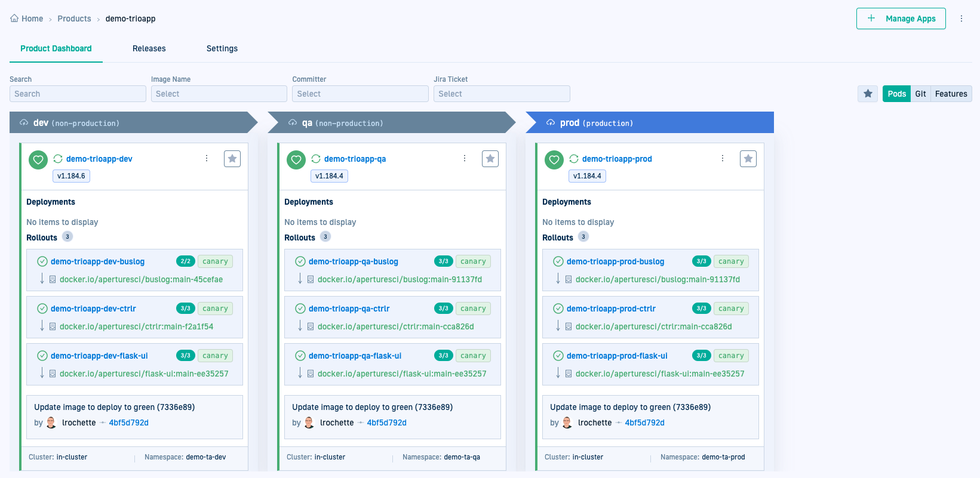
Task: Open the Committer select dropdown
Action: click(360, 94)
